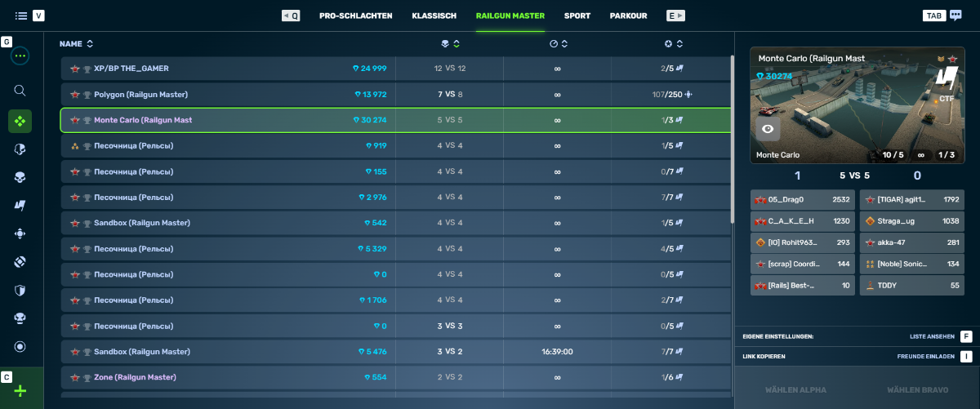This screenshot has height=409, width=980.
Task: Switch to the PARKOUR tab
Action: (x=628, y=16)
